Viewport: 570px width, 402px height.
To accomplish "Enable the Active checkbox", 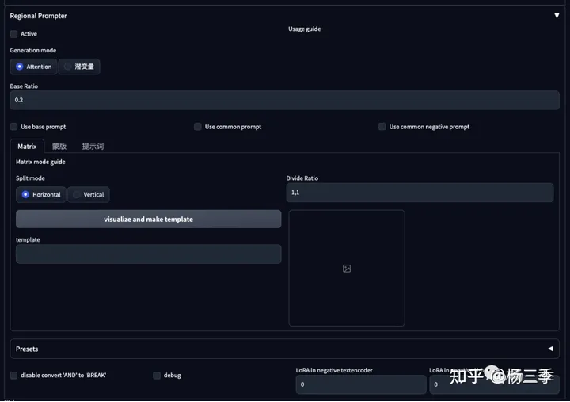I will pyautogui.click(x=14, y=34).
